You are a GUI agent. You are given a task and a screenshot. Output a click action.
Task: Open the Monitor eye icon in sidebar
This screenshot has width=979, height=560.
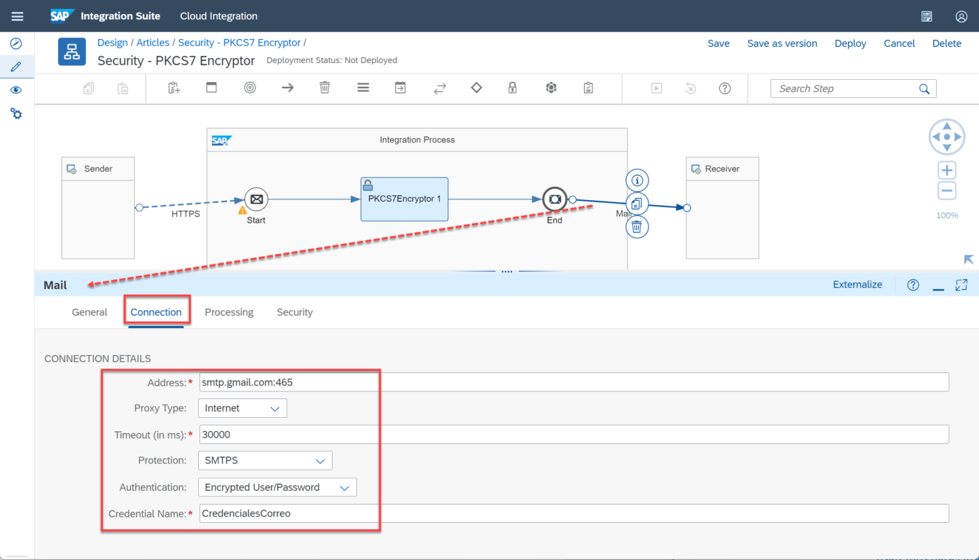(16, 90)
